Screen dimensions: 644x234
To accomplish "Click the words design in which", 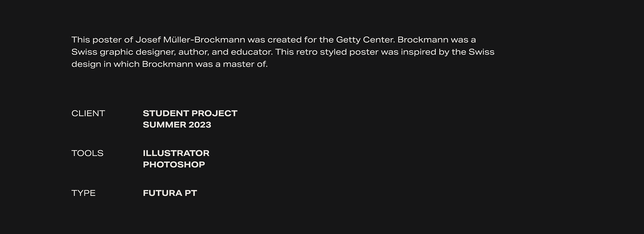I will click(106, 64).
